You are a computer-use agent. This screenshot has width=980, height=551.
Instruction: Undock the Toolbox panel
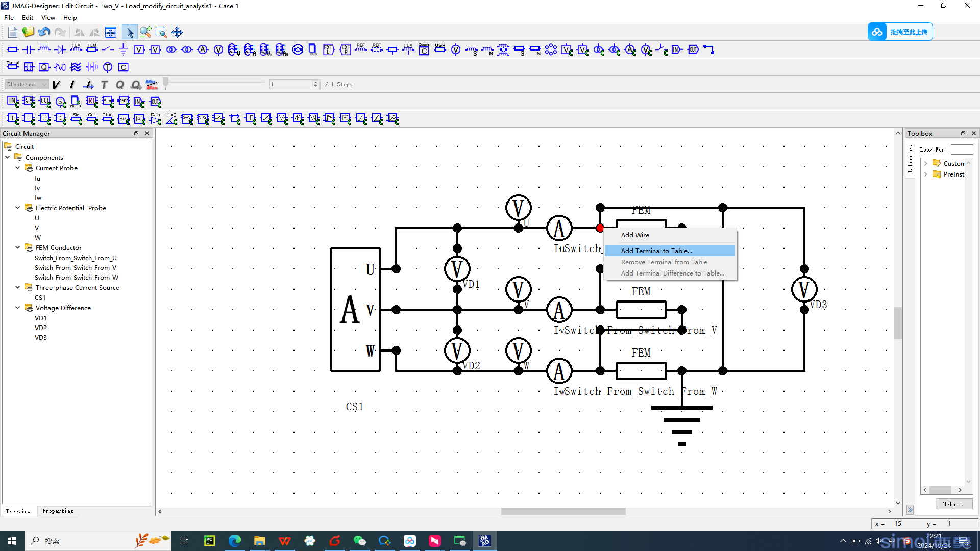(963, 133)
